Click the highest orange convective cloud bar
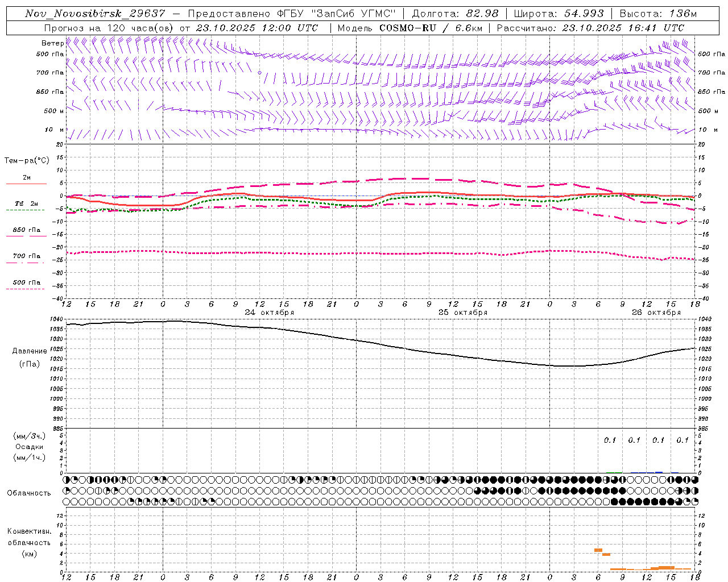This screenshot has width=728, height=582. (x=598, y=550)
